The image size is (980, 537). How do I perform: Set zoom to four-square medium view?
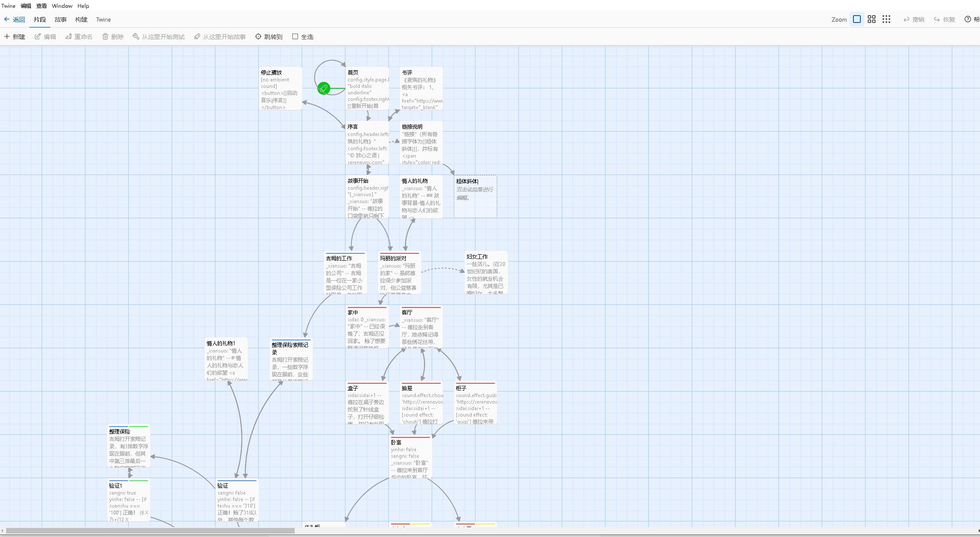click(872, 19)
